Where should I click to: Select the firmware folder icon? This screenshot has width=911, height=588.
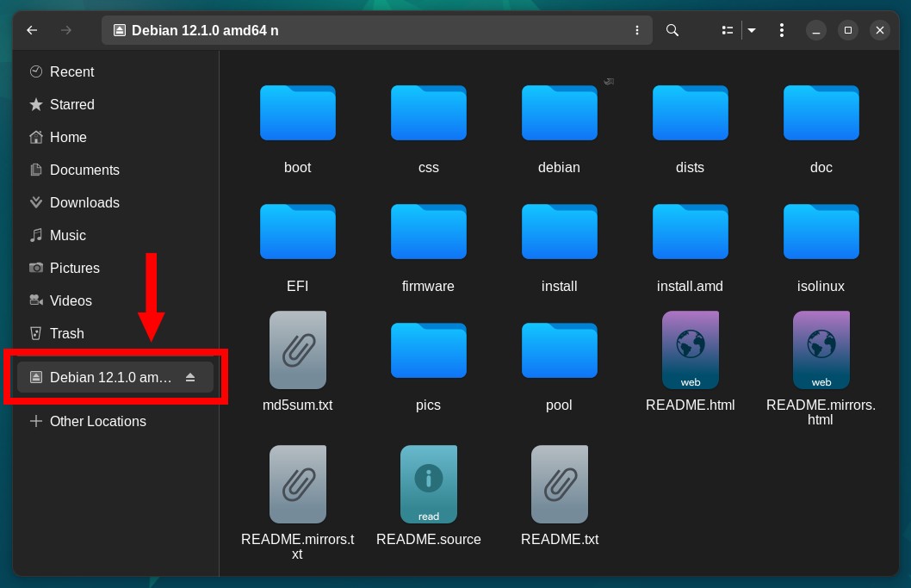click(x=429, y=232)
